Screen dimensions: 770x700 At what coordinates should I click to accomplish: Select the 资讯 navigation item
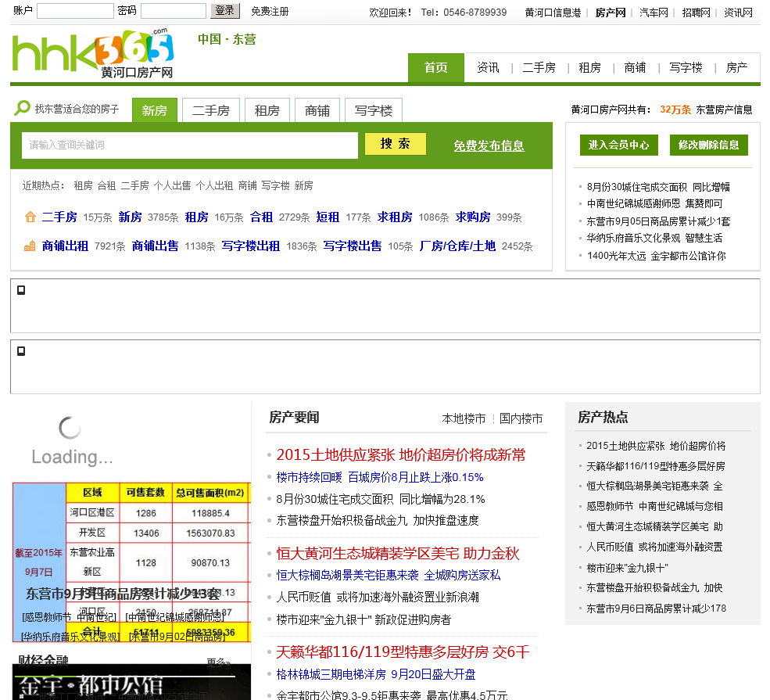tap(488, 67)
